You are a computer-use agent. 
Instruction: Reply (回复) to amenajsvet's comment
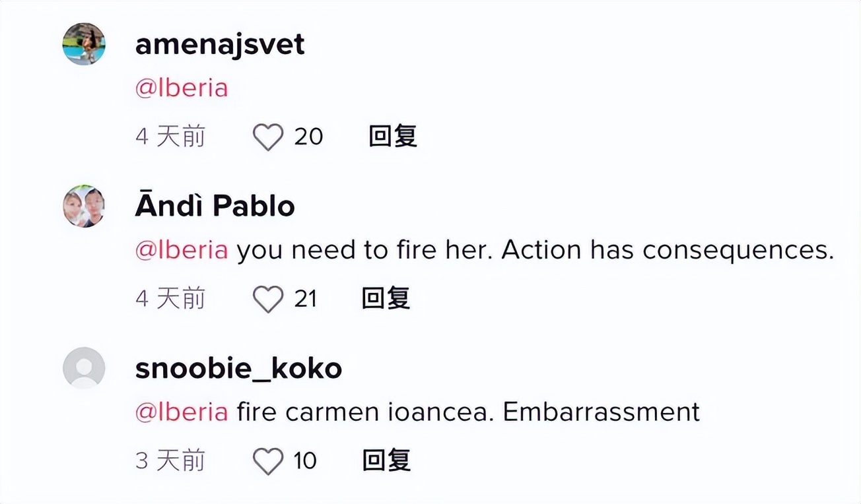pos(392,137)
